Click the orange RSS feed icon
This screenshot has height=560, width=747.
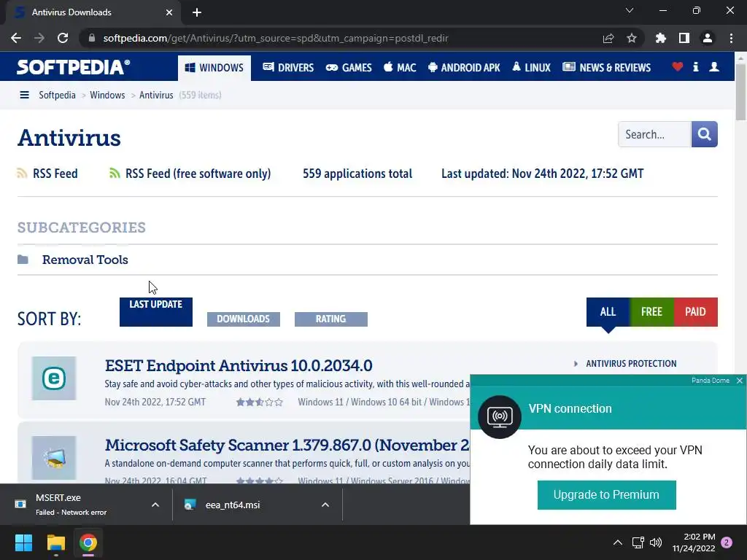coord(22,174)
